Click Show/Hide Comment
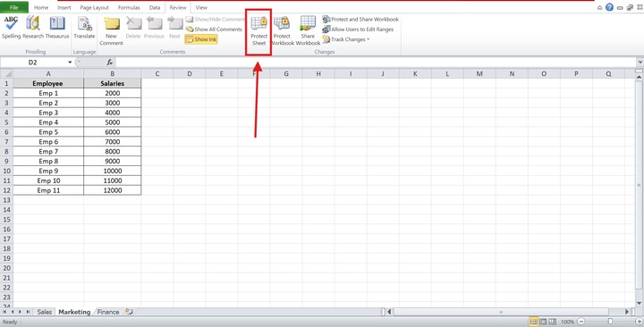The width and height of the screenshot is (644, 327). tap(216, 20)
